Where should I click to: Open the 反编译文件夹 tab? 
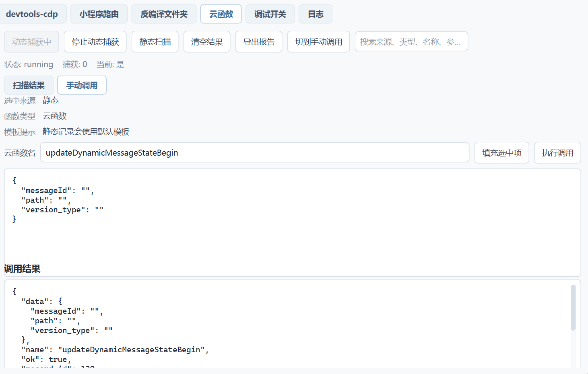164,14
